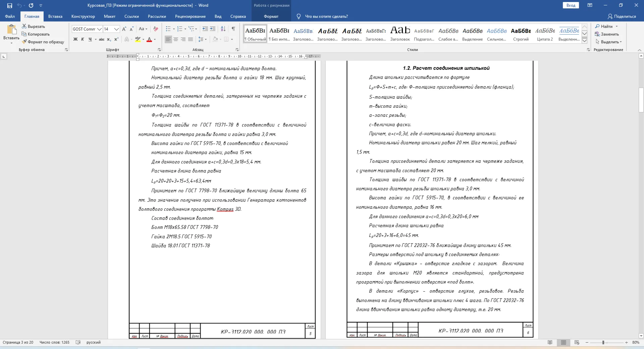
Task: Switch to the Макет tab
Action: click(x=110, y=16)
